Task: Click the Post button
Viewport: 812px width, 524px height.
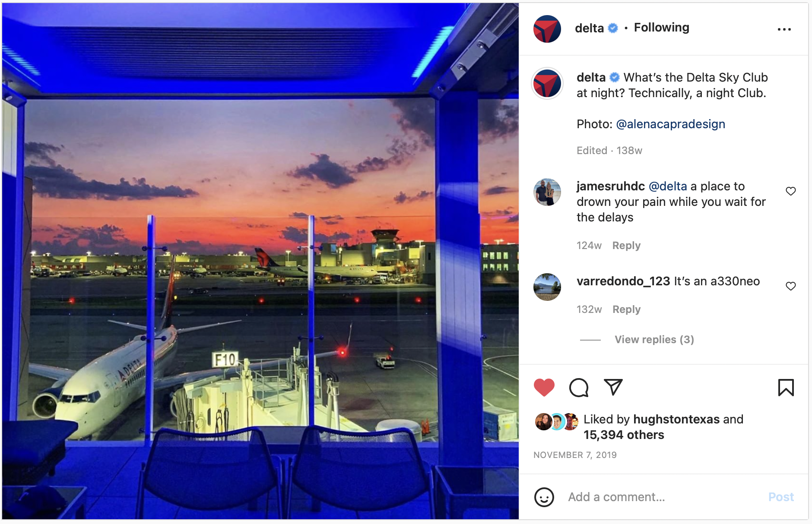Action: pos(781,497)
